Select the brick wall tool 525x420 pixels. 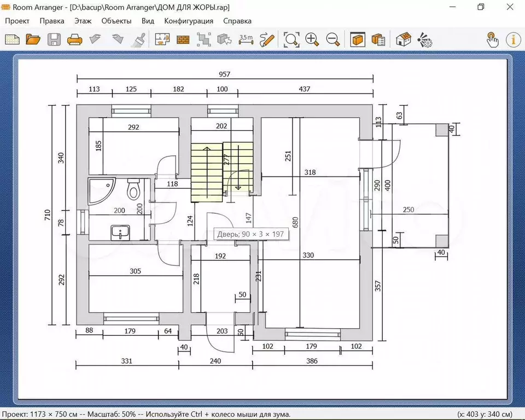(x=183, y=40)
